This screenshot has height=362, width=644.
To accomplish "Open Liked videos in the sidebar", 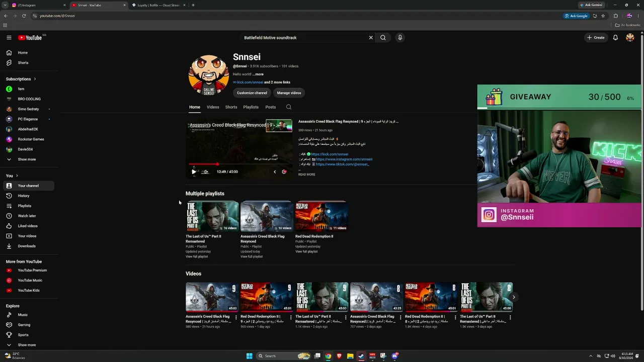I will tap(29, 226).
